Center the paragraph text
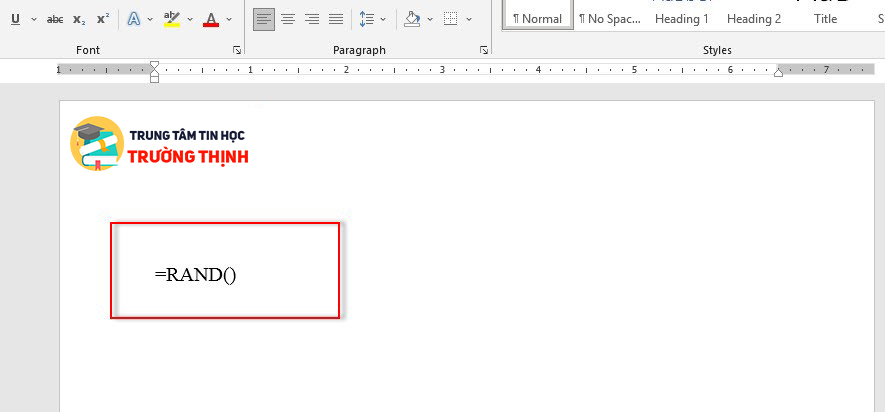 [x=288, y=19]
